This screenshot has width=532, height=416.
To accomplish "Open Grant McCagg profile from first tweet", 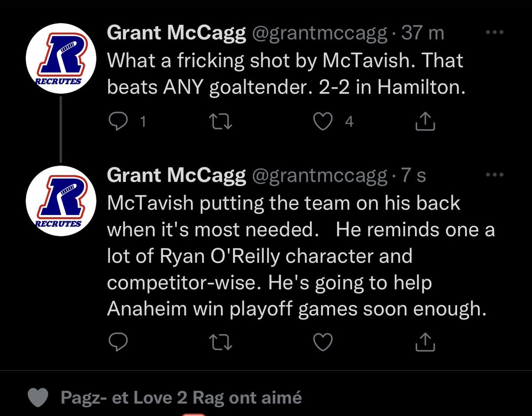I will 176,34.
